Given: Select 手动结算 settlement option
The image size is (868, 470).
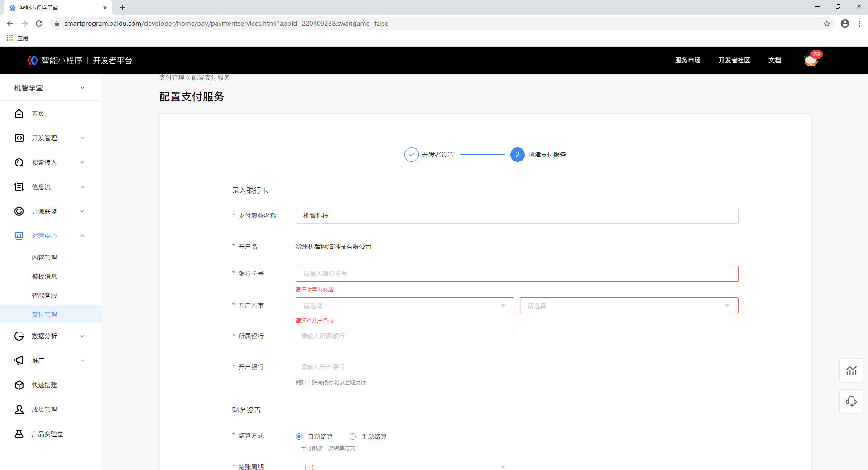Looking at the screenshot, I should (353, 437).
